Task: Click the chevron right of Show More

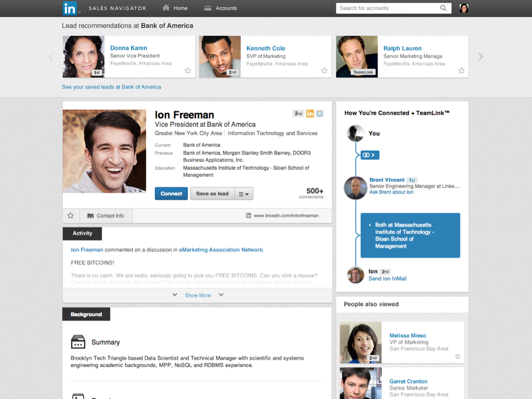Action: coord(221,295)
